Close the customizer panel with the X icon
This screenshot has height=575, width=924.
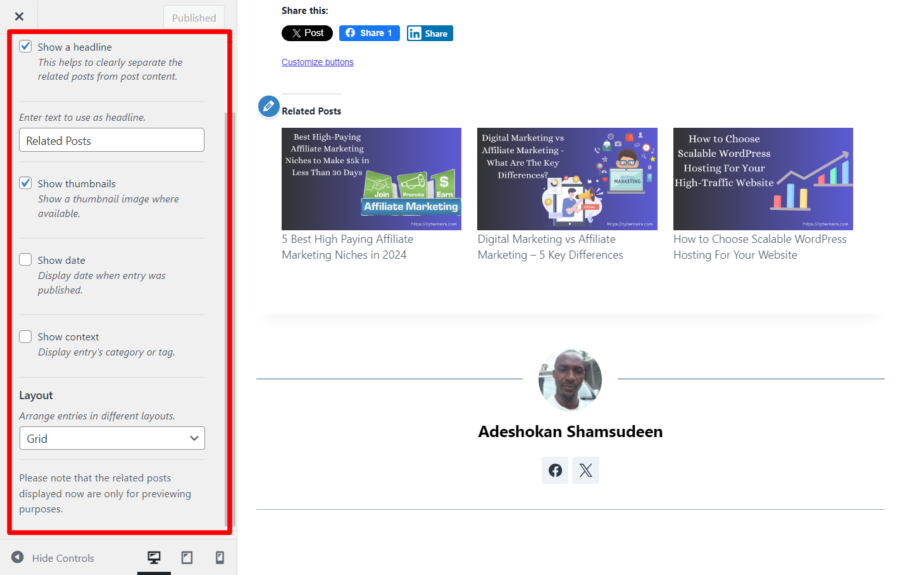pyautogui.click(x=19, y=16)
